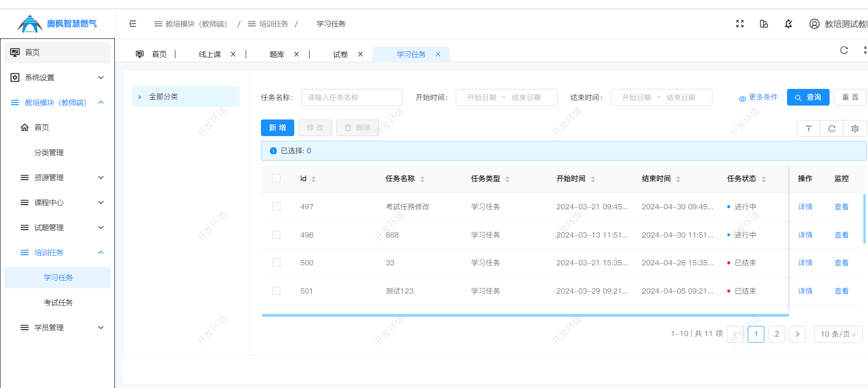Check the row with id 500
Viewport: 868px width, 388px height.
(x=276, y=263)
